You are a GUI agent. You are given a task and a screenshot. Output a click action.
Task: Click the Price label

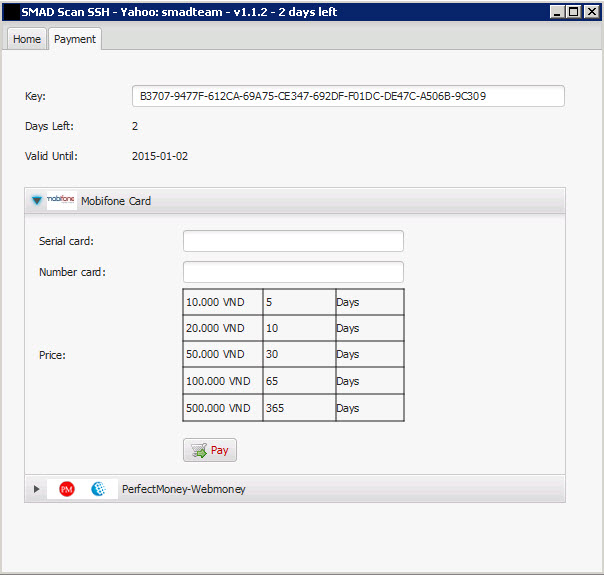tap(52, 355)
